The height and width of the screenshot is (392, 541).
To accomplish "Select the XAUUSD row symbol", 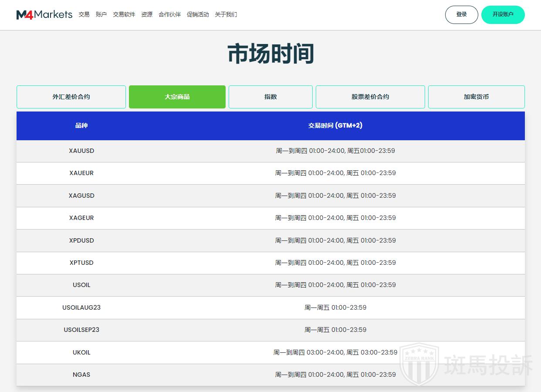I will (81, 151).
